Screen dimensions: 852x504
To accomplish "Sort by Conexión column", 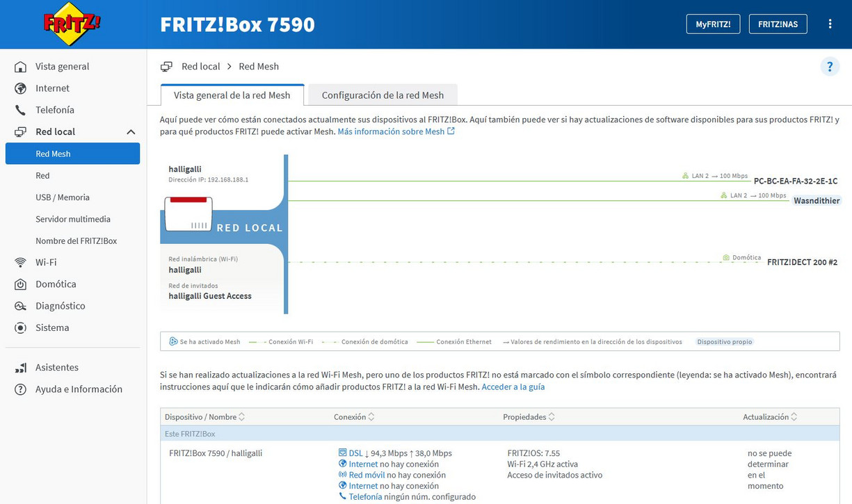I will point(354,416).
